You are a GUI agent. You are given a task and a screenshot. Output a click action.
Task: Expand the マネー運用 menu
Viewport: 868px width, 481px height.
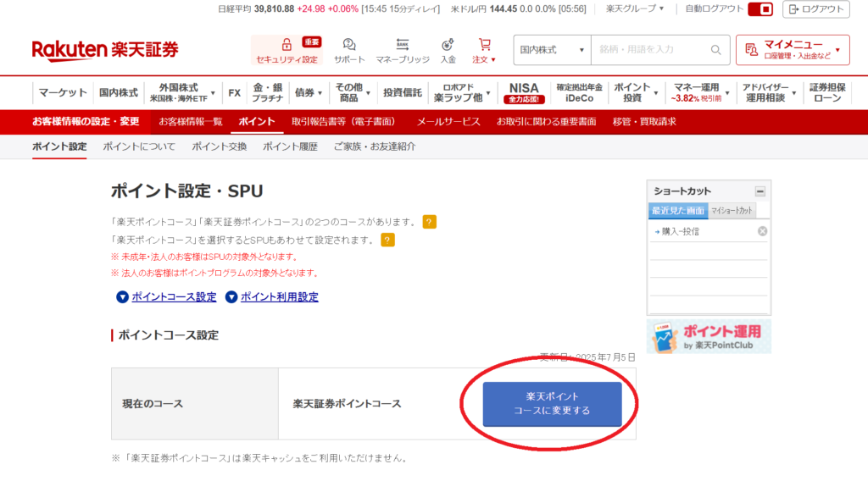[x=700, y=92]
